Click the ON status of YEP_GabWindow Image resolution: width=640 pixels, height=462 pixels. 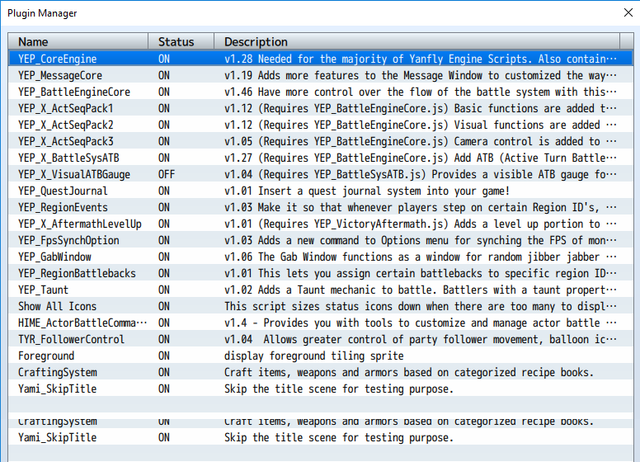click(164, 257)
